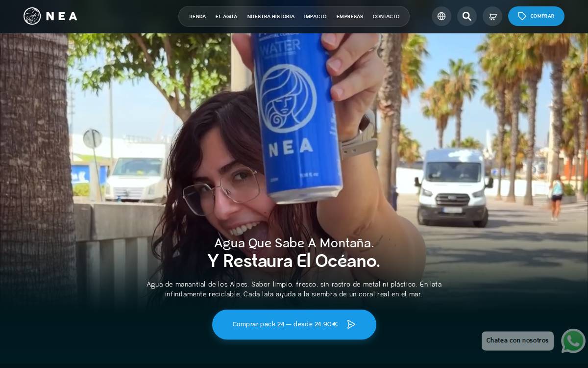Open the Empresas nav link

[x=350, y=17]
